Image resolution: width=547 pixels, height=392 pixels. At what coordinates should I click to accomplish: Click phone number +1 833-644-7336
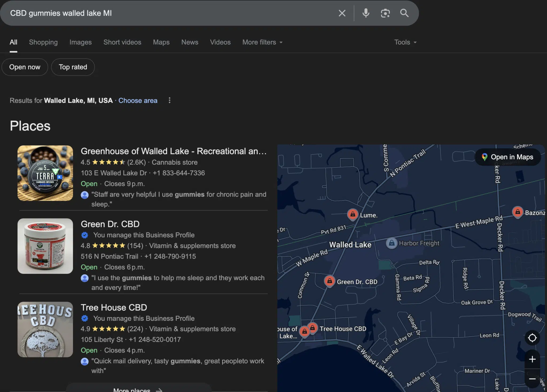click(179, 173)
